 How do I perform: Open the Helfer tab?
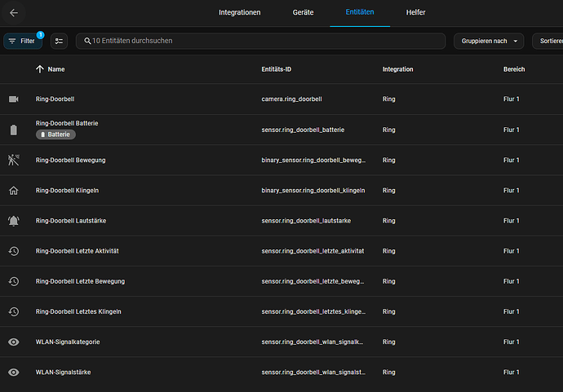pos(415,13)
